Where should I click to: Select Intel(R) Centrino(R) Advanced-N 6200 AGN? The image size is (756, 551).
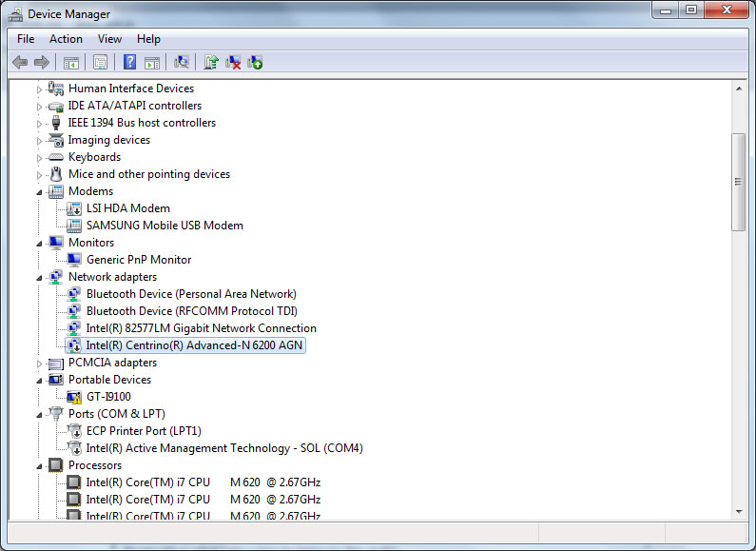coord(194,345)
